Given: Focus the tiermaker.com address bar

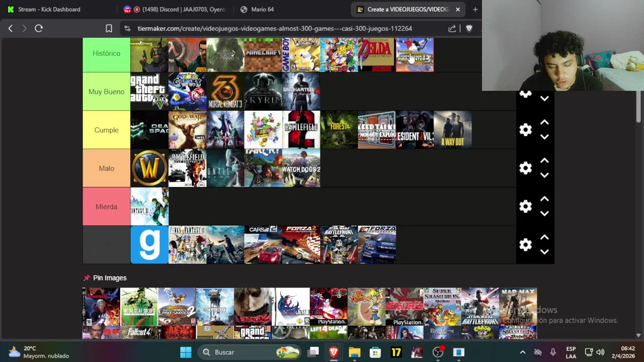Looking at the screenshot, I should pos(275,29).
